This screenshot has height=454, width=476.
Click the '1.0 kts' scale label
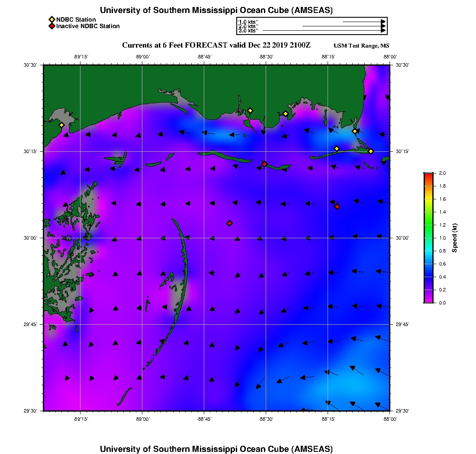tap(248, 22)
